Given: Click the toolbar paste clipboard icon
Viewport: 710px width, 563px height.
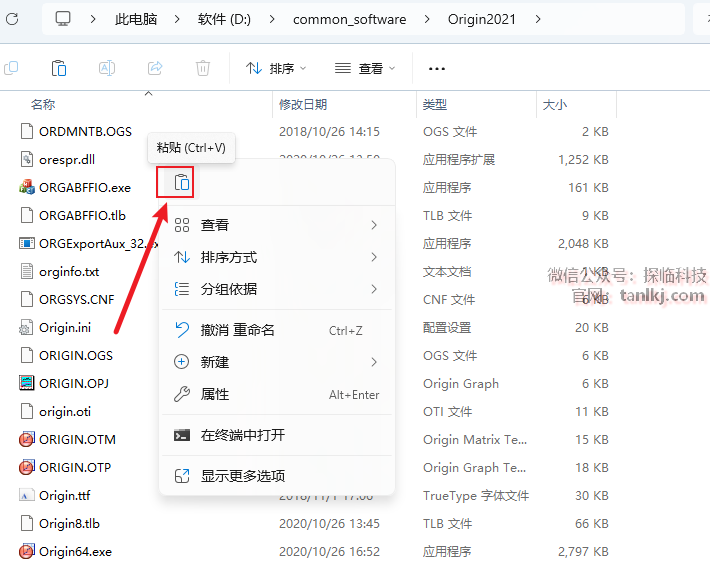Looking at the screenshot, I should [59, 68].
